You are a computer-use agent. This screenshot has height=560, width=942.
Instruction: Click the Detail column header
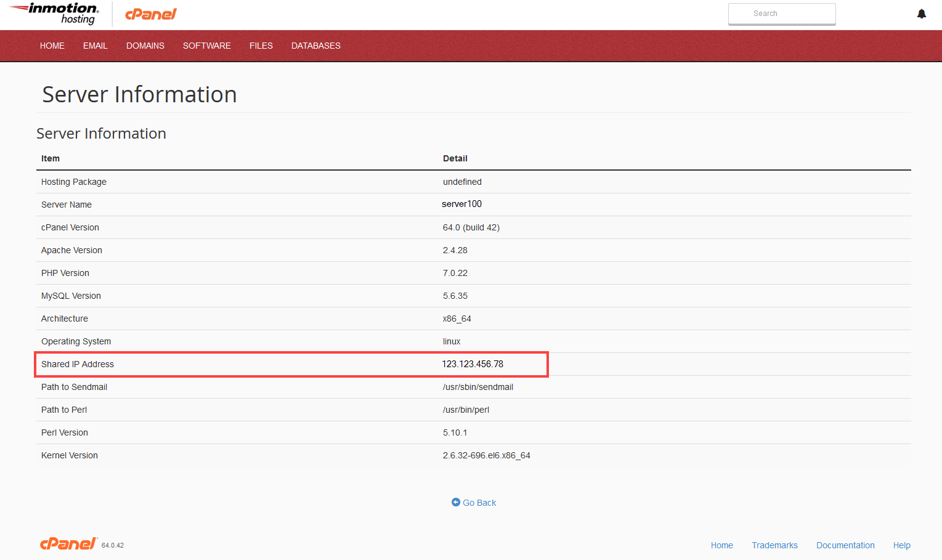coord(455,158)
